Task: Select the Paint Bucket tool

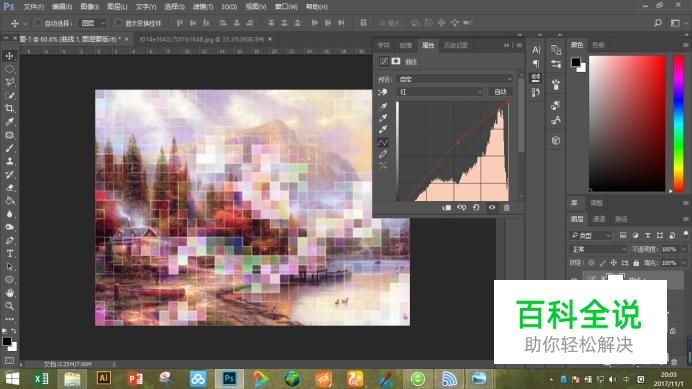Action: tap(9, 201)
